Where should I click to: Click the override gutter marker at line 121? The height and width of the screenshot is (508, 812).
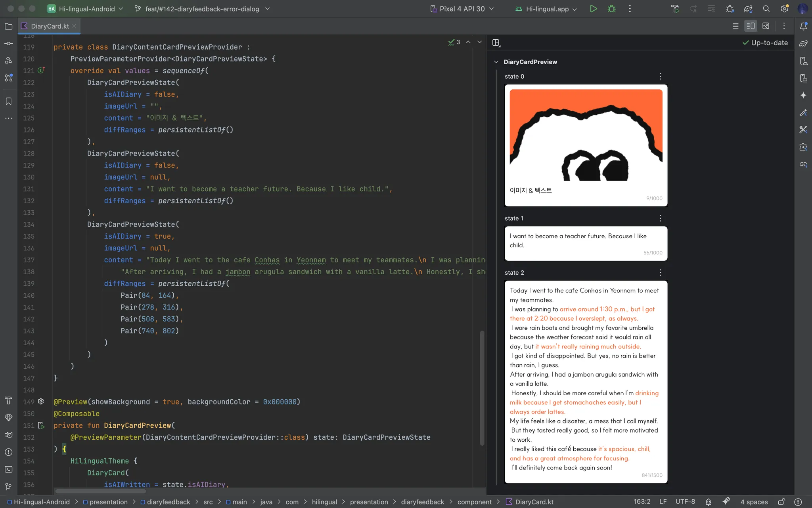[x=41, y=71]
